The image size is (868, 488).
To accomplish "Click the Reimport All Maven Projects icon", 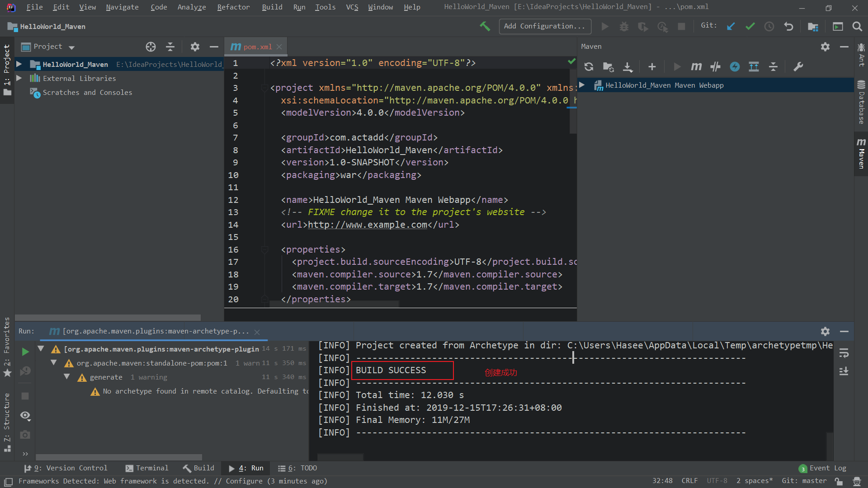I will pos(589,67).
